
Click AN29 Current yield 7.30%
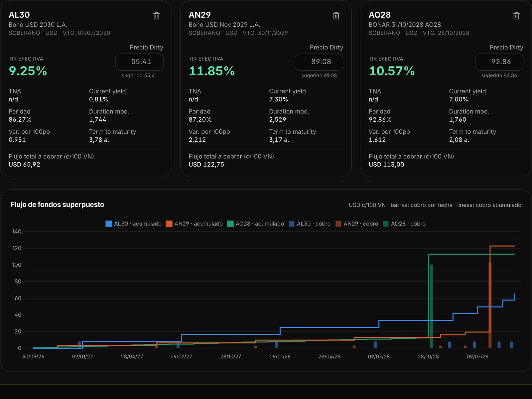pyautogui.click(x=278, y=99)
